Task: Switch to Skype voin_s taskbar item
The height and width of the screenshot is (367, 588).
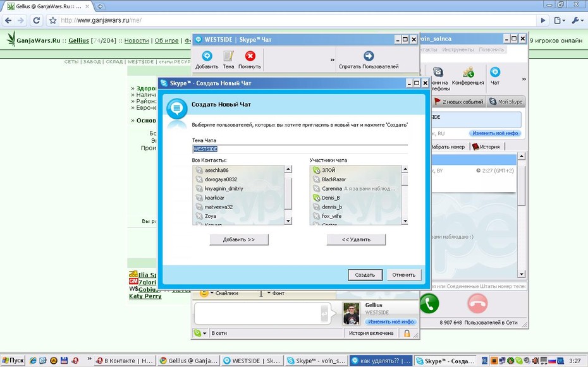Action: (x=317, y=361)
